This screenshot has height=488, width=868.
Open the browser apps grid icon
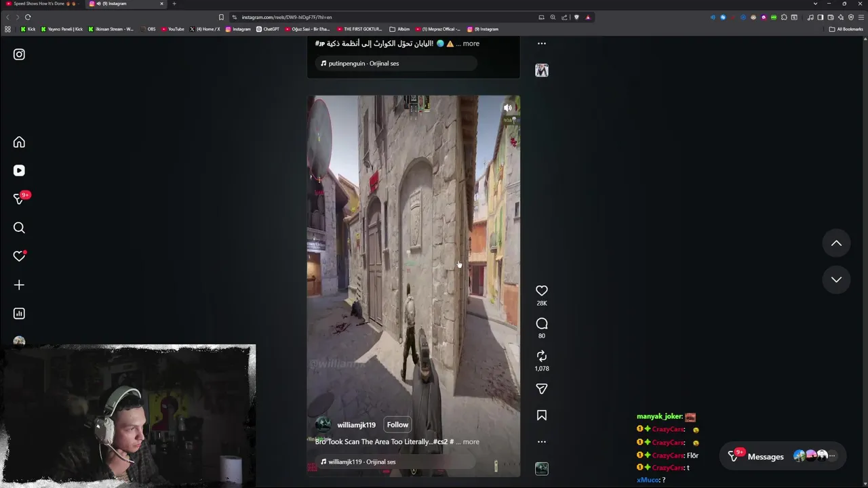7,29
